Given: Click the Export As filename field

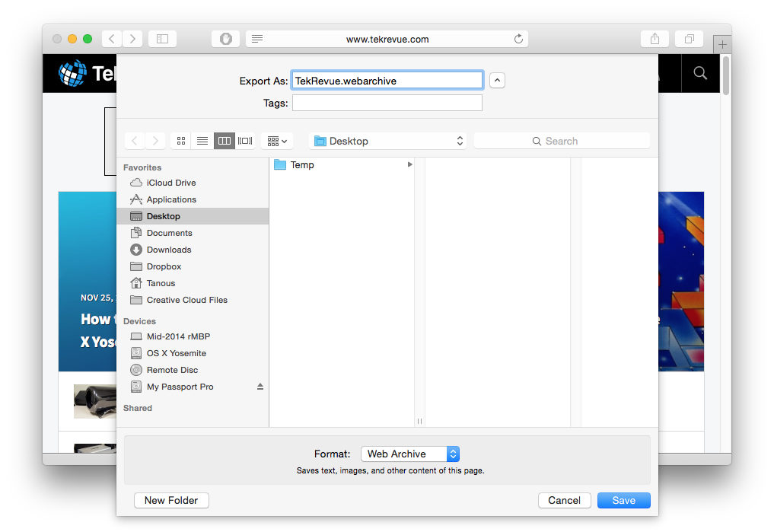Looking at the screenshot, I should [x=387, y=81].
